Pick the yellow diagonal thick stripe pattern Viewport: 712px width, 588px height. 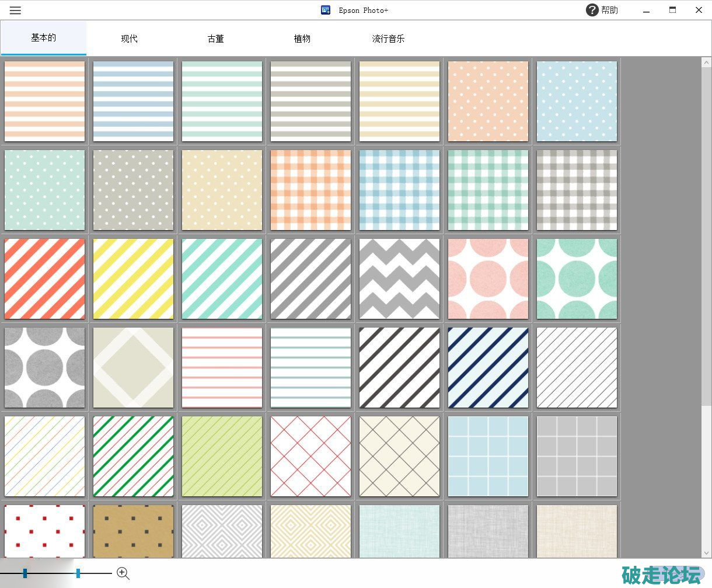point(133,279)
